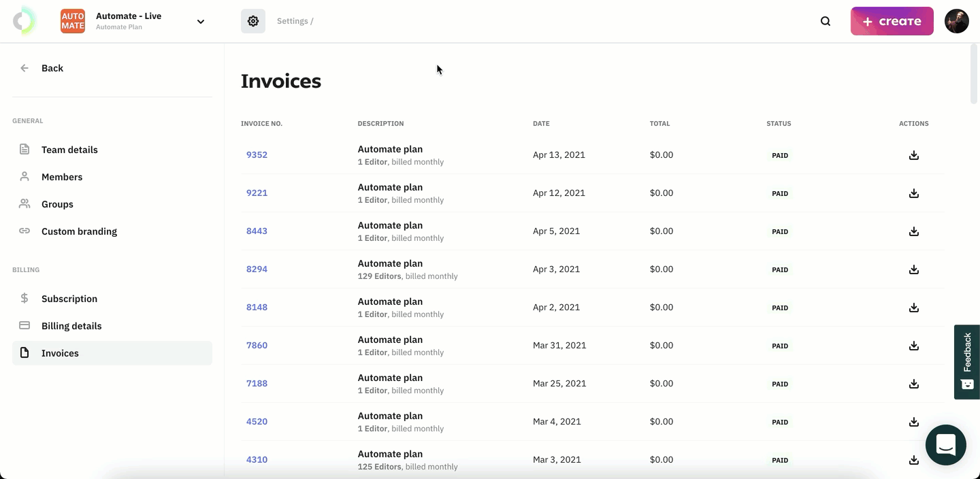Screen dimensions: 980x479
Task: Click the Apr 5, 2021 date
Action: pyautogui.click(x=556, y=231)
